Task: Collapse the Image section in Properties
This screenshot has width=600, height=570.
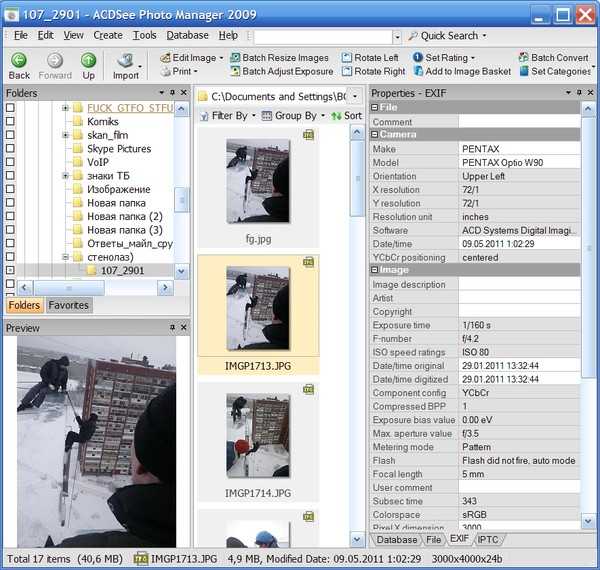Action: (x=375, y=270)
